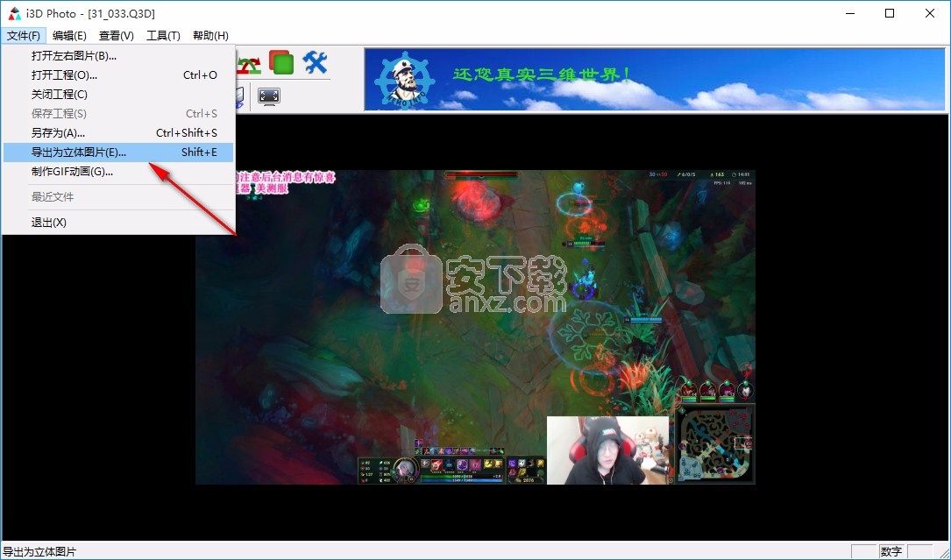The height and width of the screenshot is (560, 951).
Task: Minimize the i3D Photo window
Action: click(849, 13)
